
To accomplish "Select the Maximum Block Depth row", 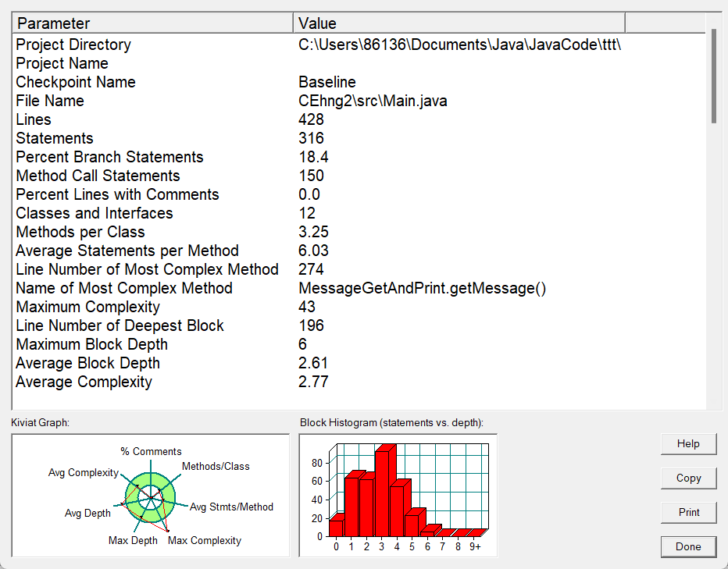I will coord(91,344).
